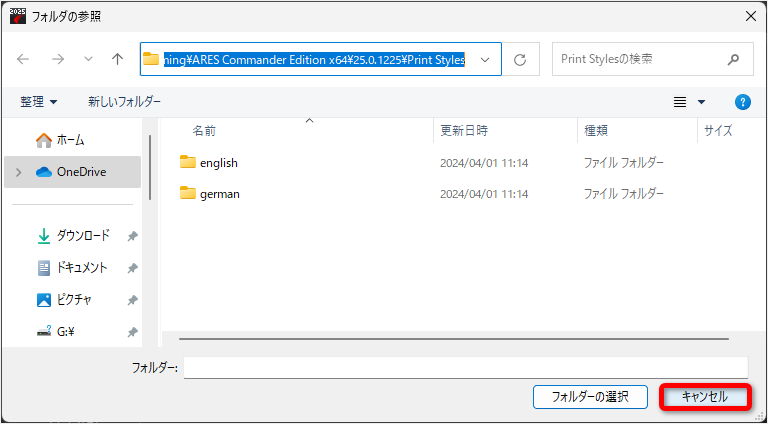The height and width of the screenshot is (424, 768).
Task: Refresh the Print Styles folder view
Action: [520, 60]
